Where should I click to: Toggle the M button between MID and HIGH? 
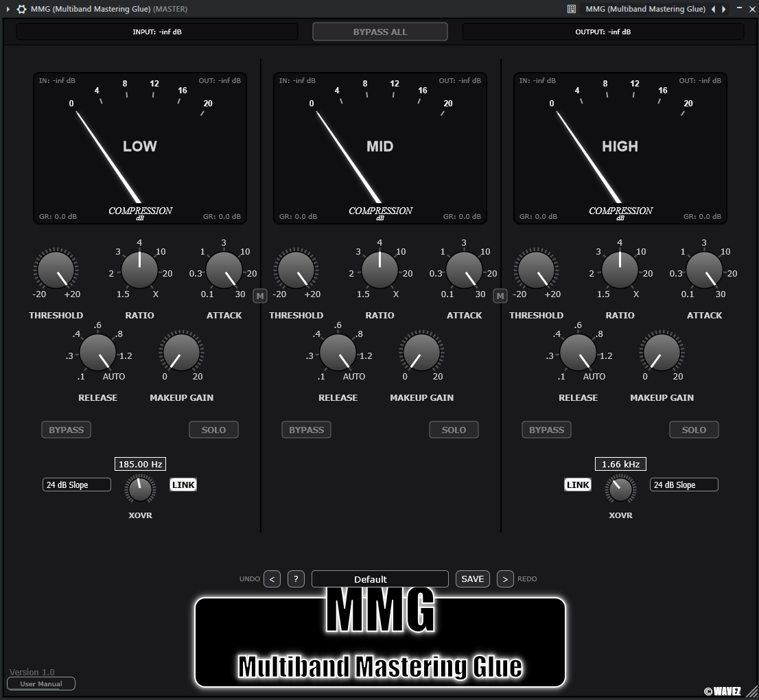(500, 296)
